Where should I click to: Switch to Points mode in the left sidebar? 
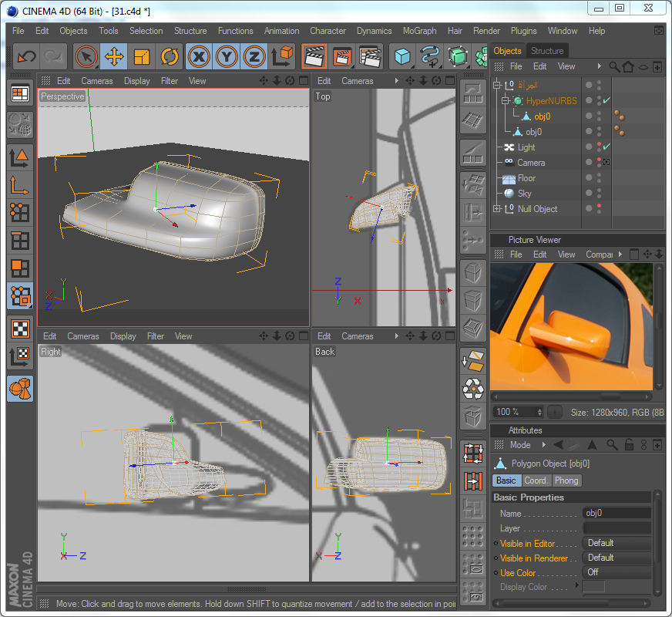[20, 213]
